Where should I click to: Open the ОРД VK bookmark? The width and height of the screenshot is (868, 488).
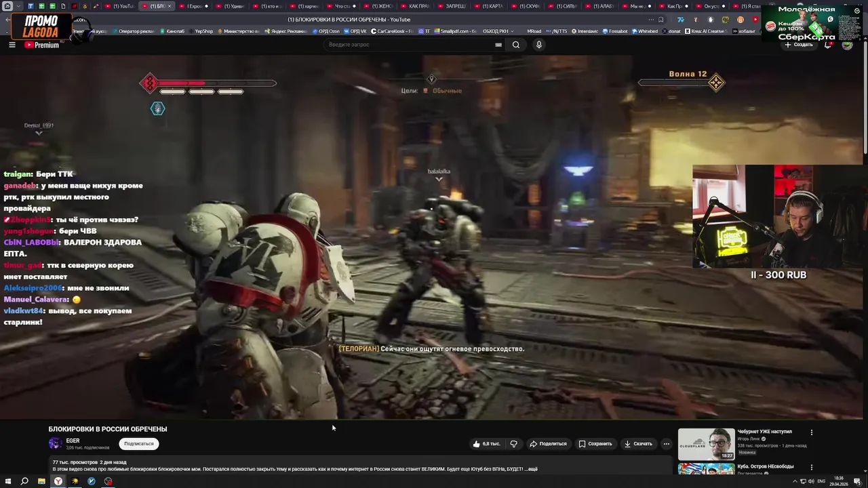pos(355,31)
